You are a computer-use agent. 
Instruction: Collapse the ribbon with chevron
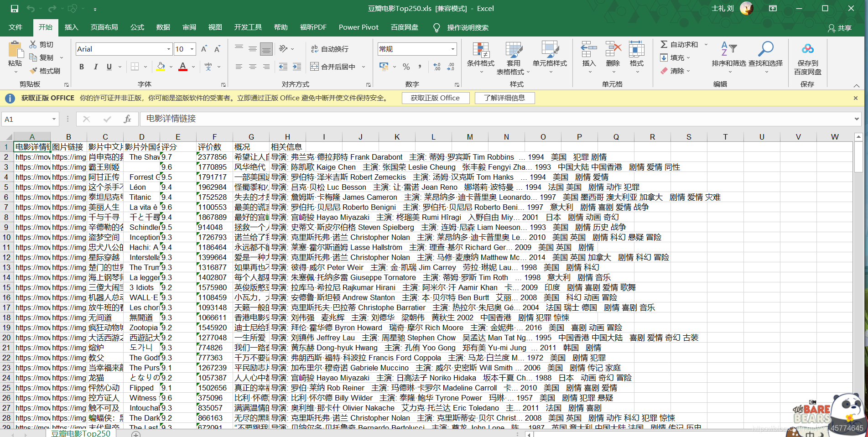coord(857,85)
